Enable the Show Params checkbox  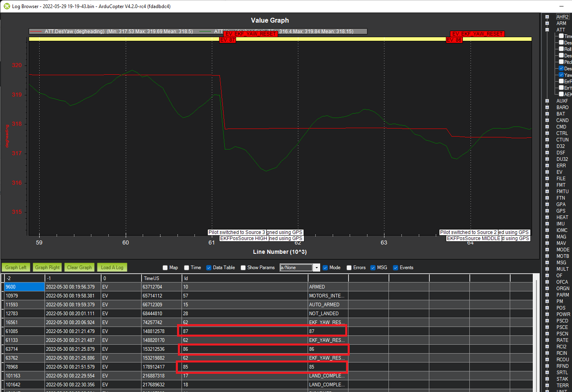click(x=243, y=268)
